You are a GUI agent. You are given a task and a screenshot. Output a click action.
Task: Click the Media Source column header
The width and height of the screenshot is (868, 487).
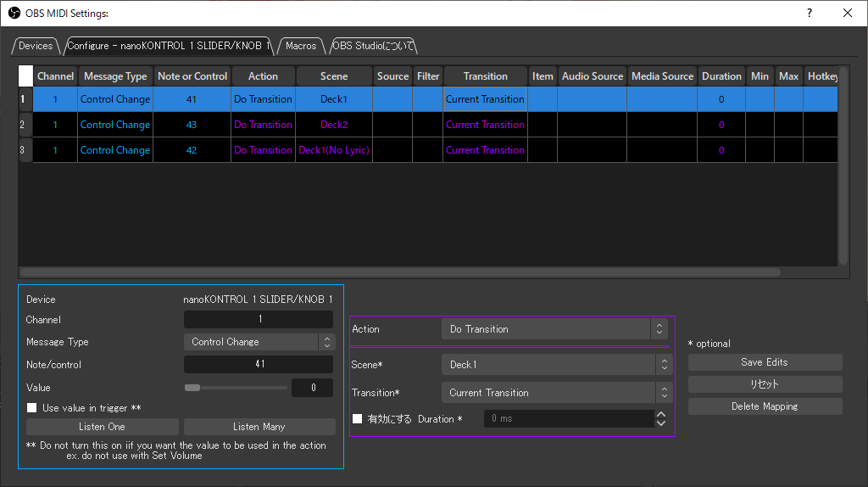(662, 76)
